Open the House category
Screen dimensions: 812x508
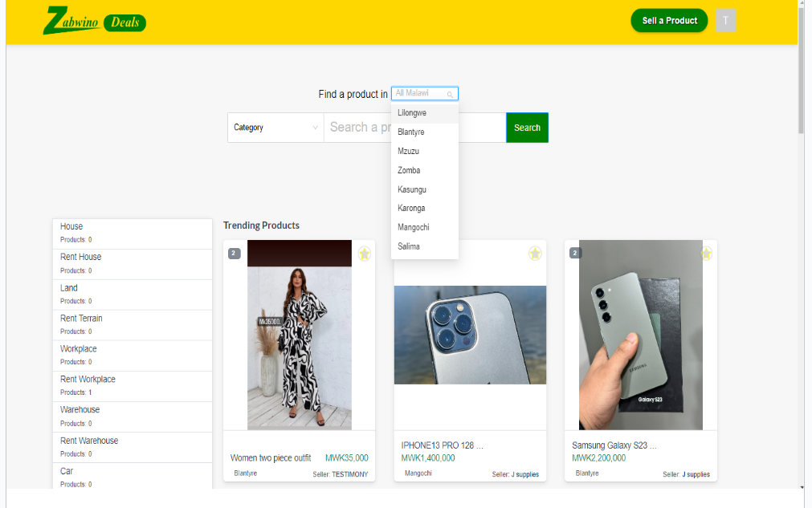tap(133, 234)
